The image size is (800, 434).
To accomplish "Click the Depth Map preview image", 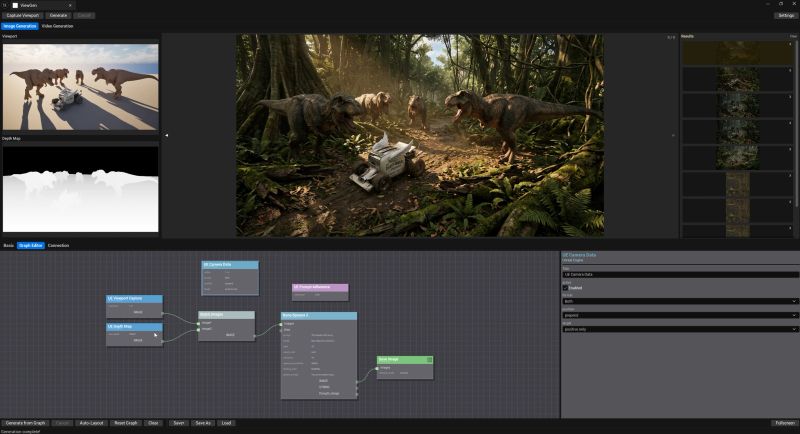I will pyautogui.click(x=81, y=189).
